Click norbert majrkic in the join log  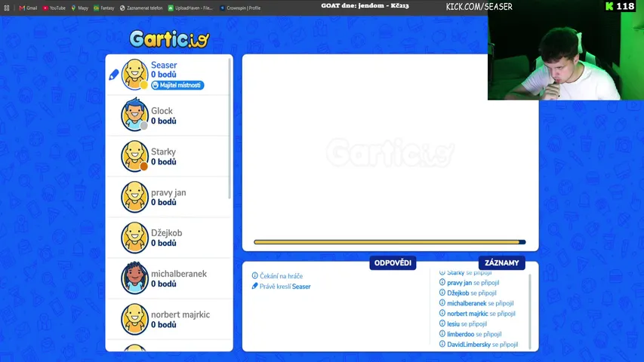point(467,314)
